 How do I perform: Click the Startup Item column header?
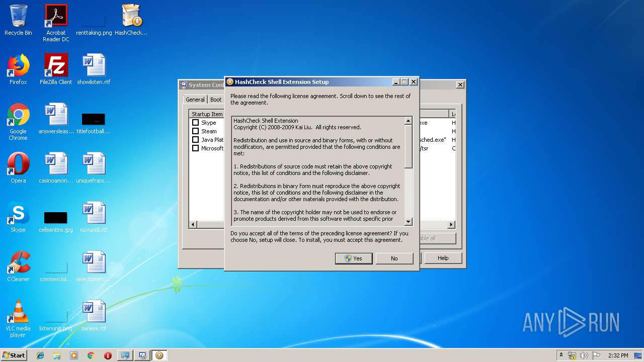(x=207, y=114)
